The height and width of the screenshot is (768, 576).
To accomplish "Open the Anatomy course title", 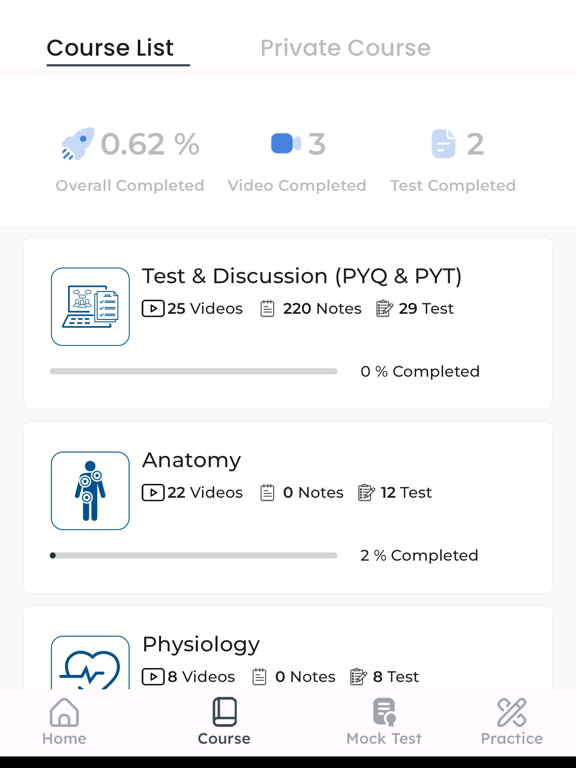I will (192, 460).
